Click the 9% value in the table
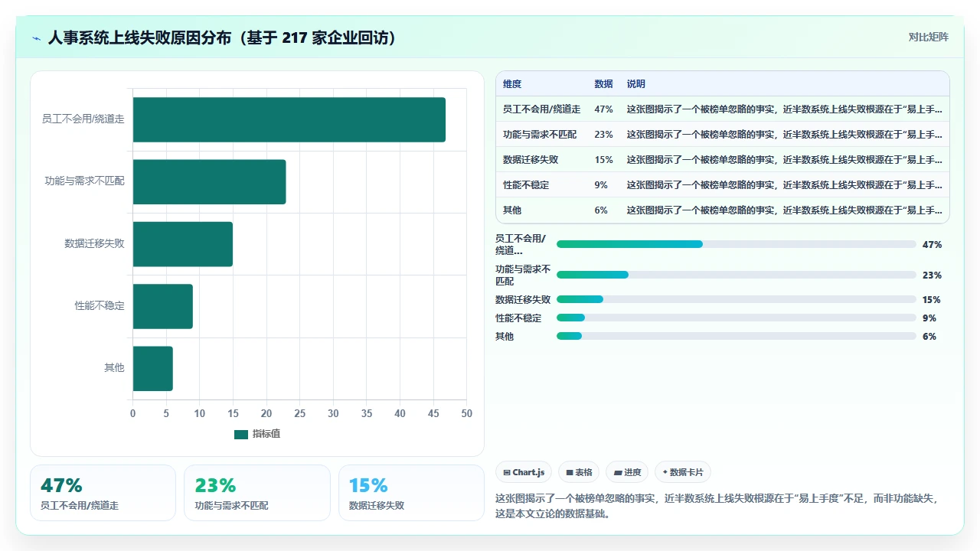Viewport: 980px width, 551px height. pos(601,185)
